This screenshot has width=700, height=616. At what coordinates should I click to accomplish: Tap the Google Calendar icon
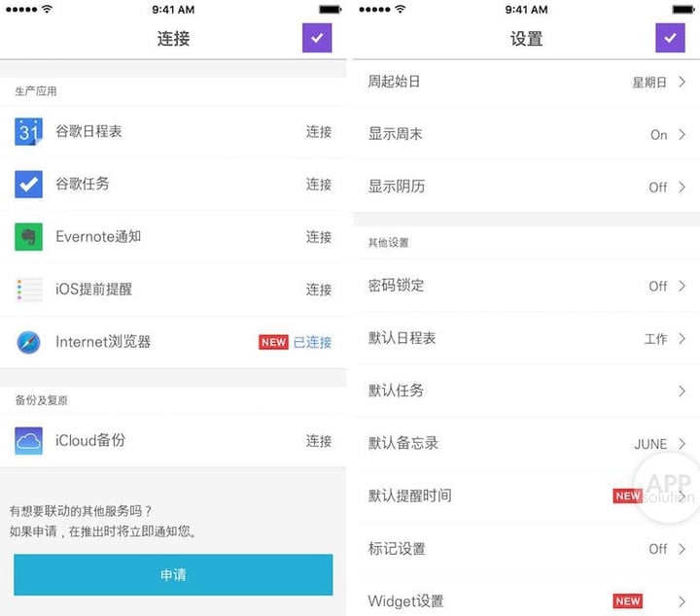coord(28,131)
